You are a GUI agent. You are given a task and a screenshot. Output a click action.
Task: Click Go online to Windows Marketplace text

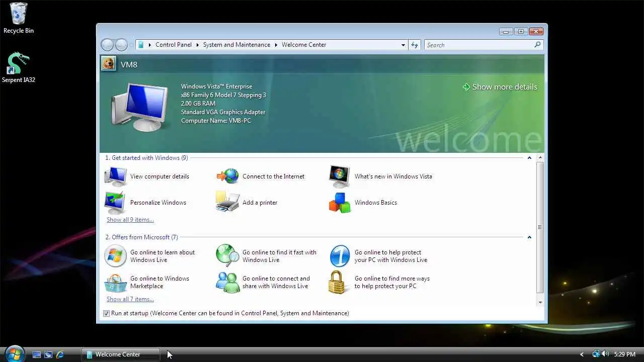[x=159, y=282]
